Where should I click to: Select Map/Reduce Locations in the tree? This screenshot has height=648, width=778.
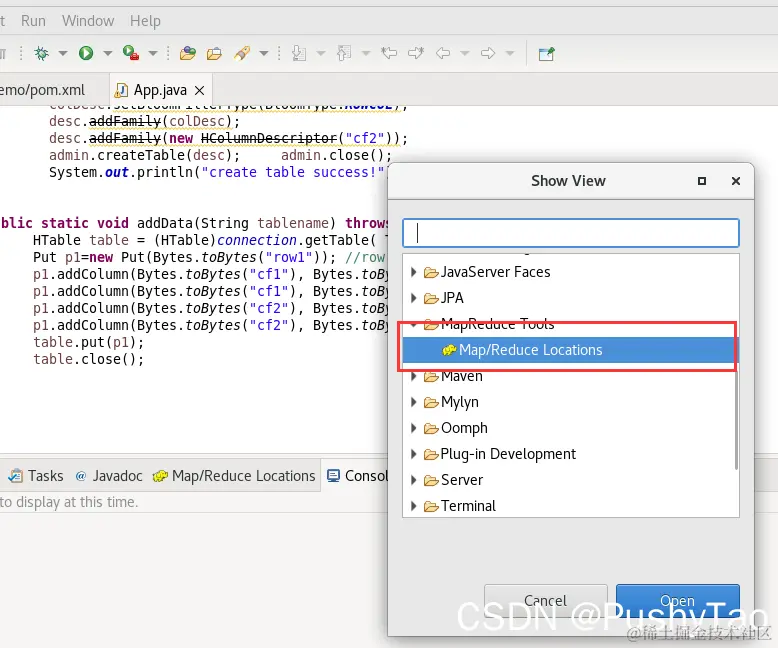pyautogui.click(x=570, y=350)
